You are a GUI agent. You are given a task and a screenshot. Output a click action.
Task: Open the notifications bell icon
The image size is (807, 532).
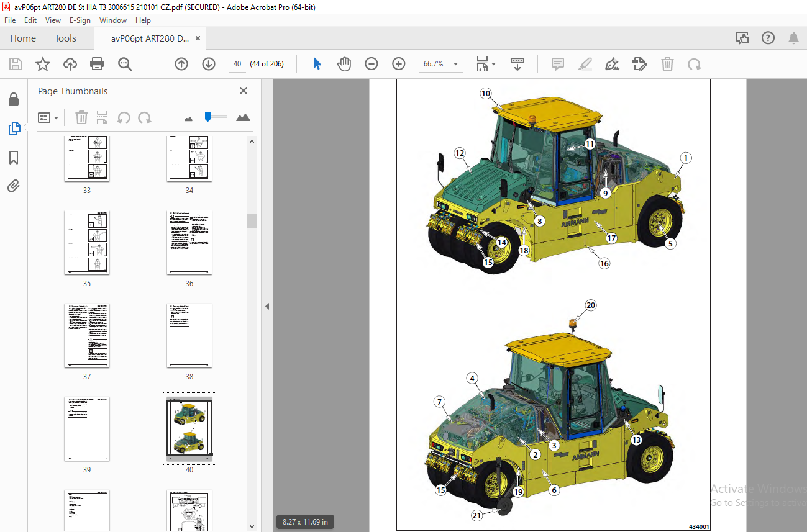tap(793, 38)
